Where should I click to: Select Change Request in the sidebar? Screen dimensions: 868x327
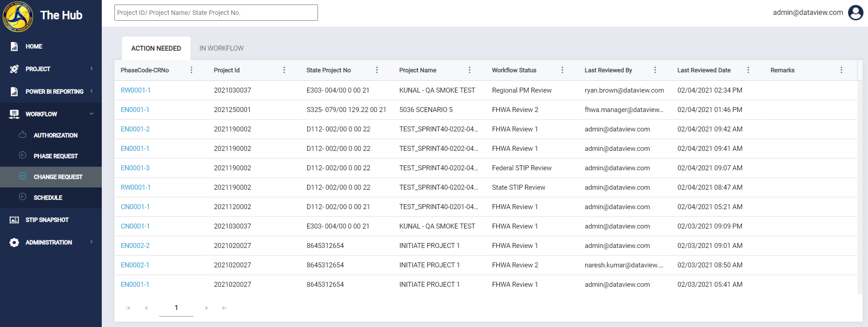(x=58, y=177)
